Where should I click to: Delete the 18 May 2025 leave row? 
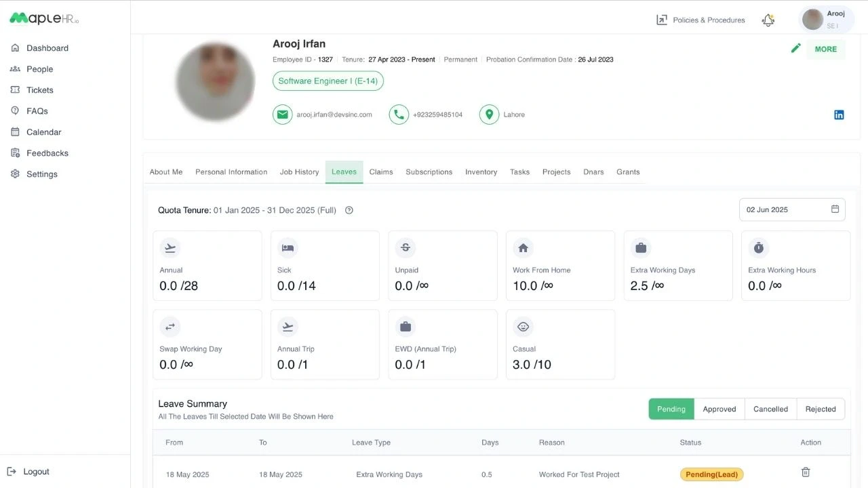click(x=806, y=472)
